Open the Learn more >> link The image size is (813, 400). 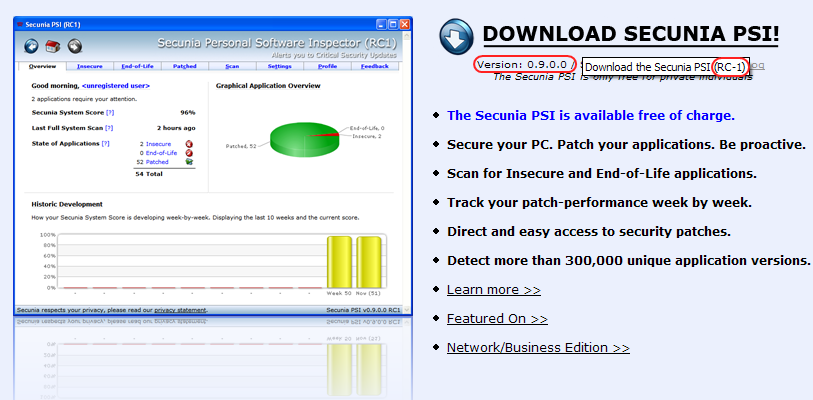[494, 289]
